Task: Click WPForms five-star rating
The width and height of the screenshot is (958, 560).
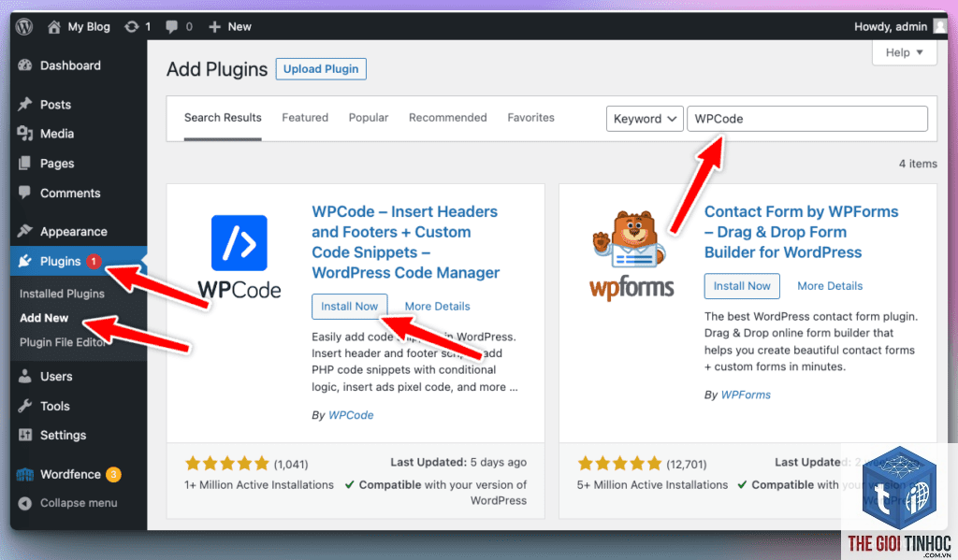Action: point(619,464)
